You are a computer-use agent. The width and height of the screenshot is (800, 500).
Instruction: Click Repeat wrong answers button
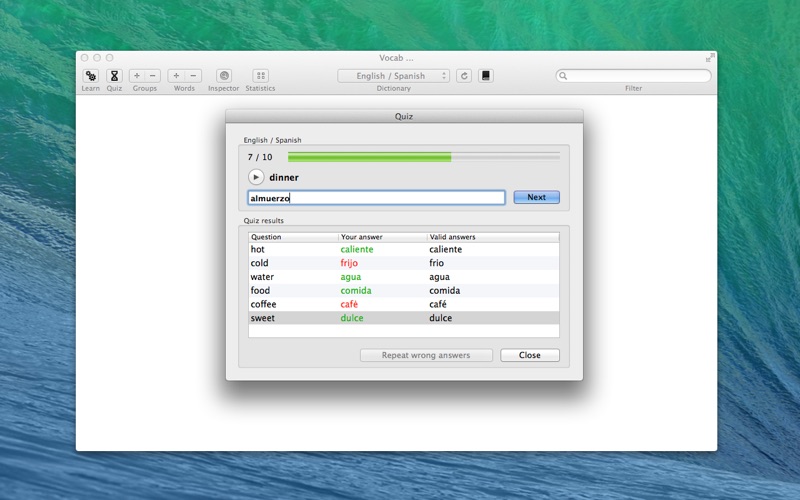tap(426, 355)
